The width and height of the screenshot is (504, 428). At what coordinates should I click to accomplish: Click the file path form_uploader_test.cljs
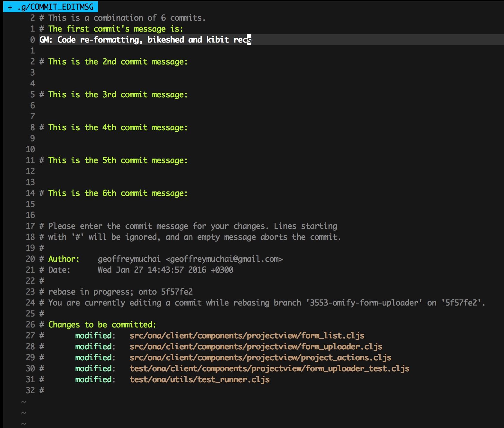[x=269, y=368]
